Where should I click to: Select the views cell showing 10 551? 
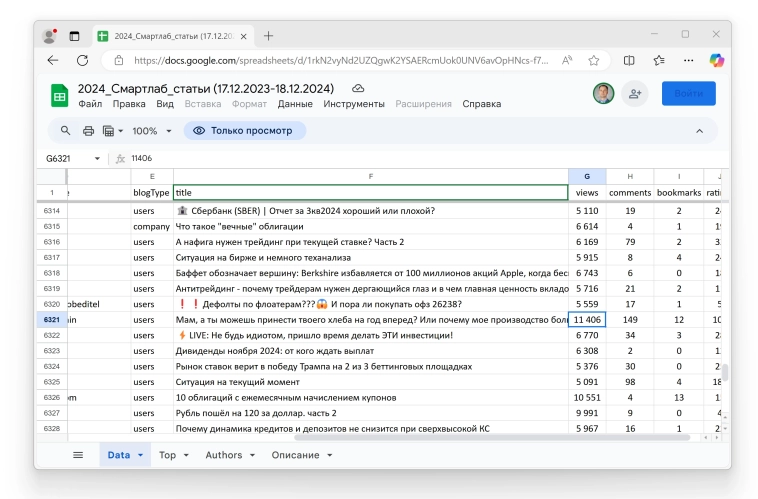click(x=587, y=397)
